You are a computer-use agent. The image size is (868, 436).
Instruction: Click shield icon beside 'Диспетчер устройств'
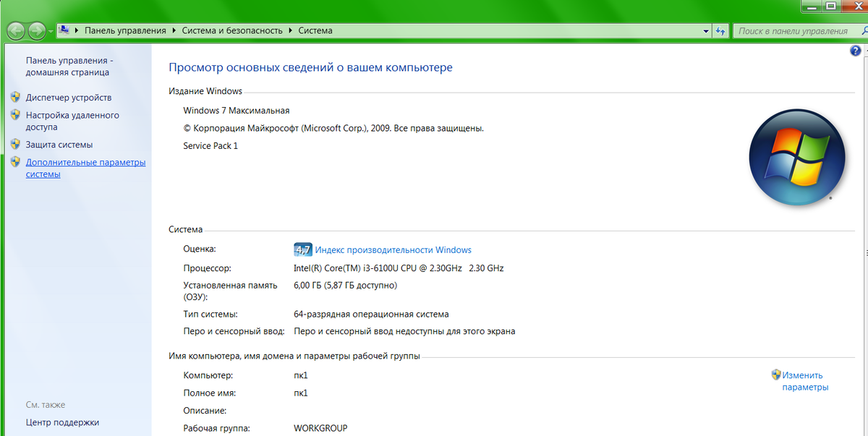coord(15,97)
